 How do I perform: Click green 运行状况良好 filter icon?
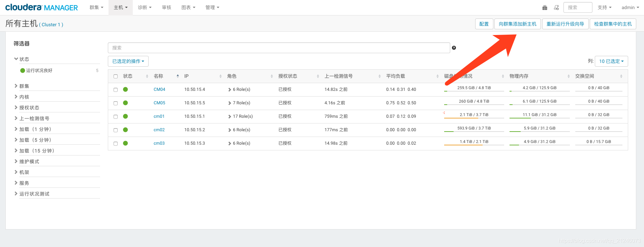pos(23,71)
